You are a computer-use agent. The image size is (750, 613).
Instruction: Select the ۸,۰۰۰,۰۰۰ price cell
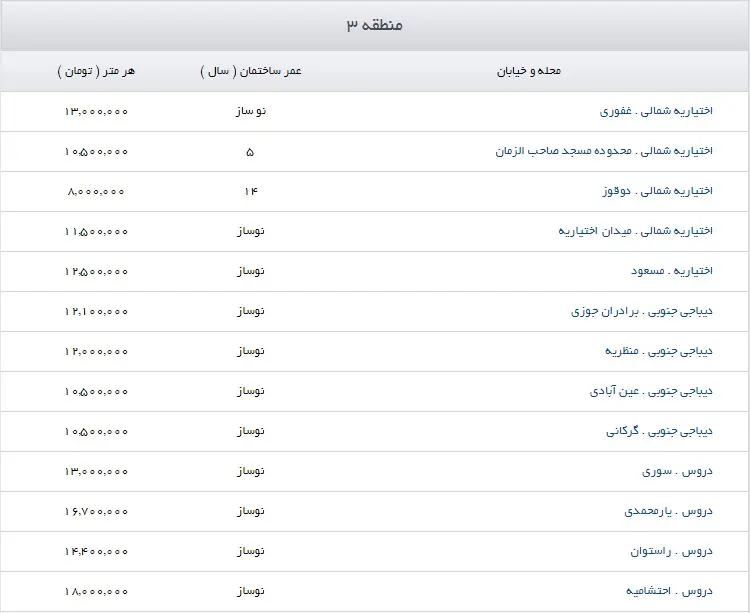(96, 191)
